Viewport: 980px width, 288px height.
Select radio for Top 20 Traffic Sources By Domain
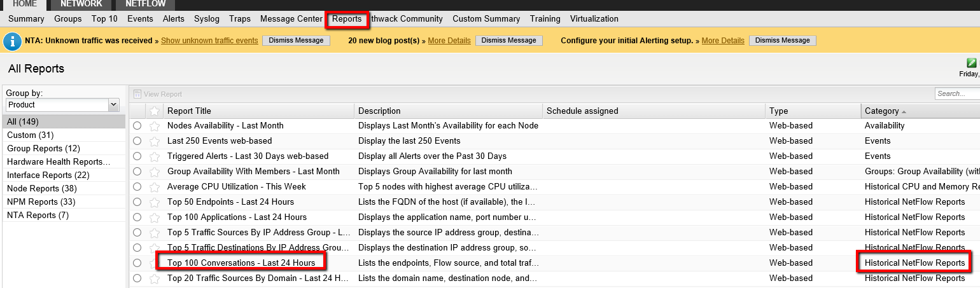click(x=137, y=278)
